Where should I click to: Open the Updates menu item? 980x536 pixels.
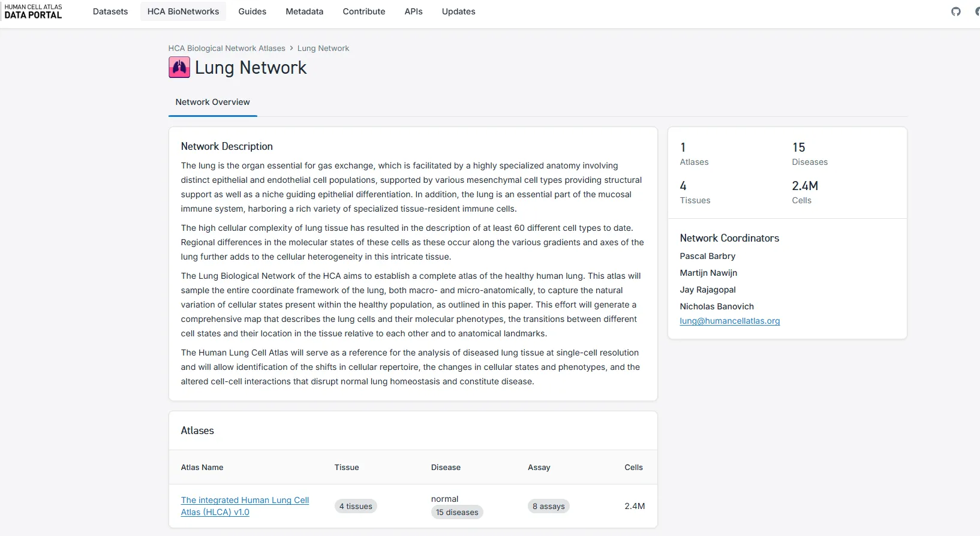click(x=458, y=11)
